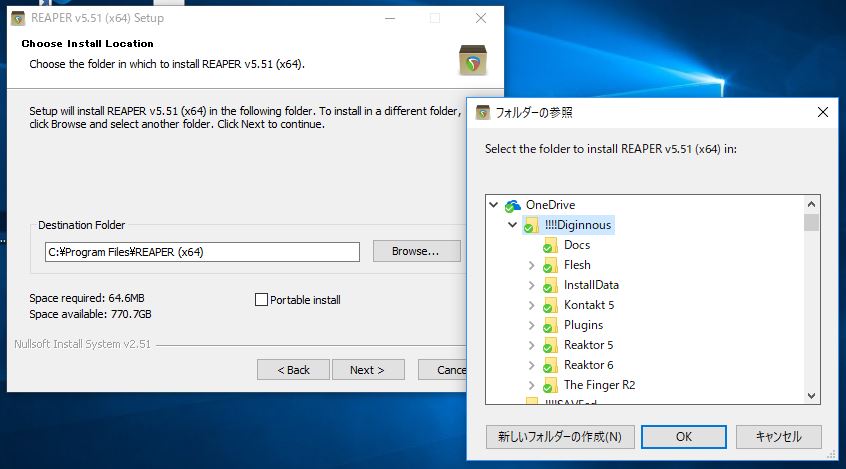The height and width of the screenshot is (469, 846).
Task: Click the Cancel button in Setup window
Action: [x=442, y=370]
